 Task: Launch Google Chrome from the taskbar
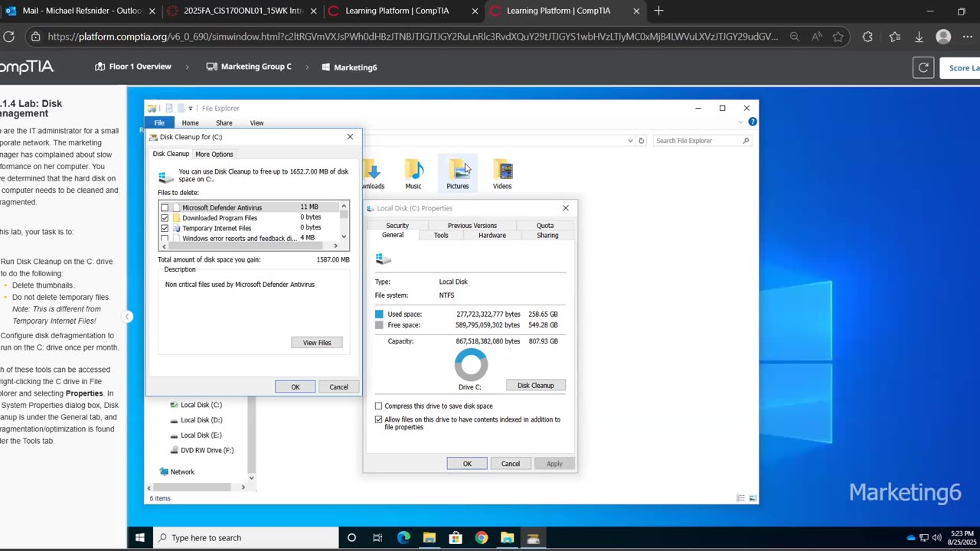pyautogui.click(x=481, y=537)
